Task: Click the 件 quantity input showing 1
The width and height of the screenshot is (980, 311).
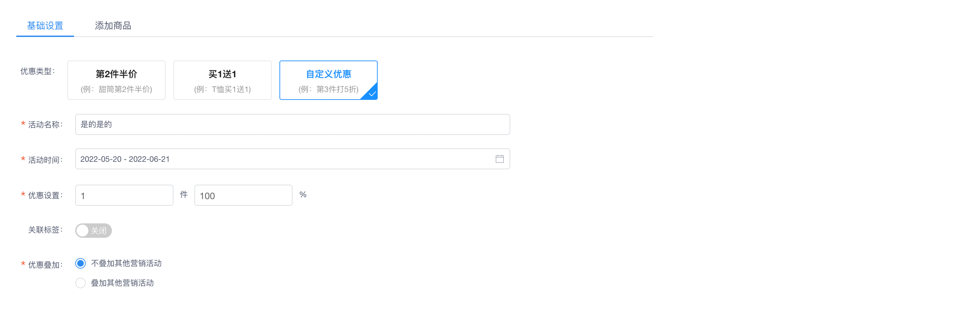Action: pos(124,195)
